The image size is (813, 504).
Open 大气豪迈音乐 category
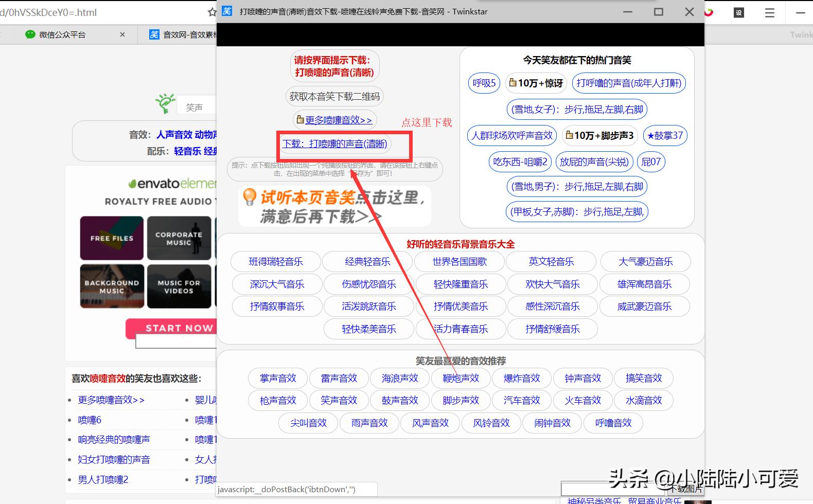(x=646, y=262)
